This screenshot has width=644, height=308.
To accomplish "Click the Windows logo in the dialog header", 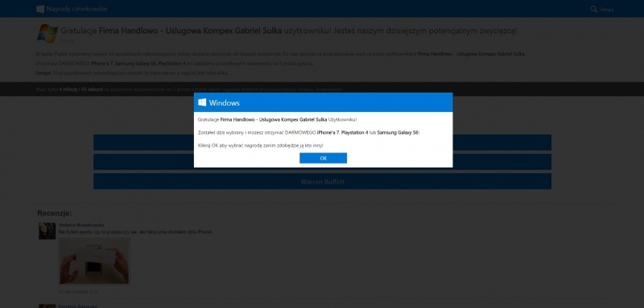I will pyautogui.click(x=202, y=102).
